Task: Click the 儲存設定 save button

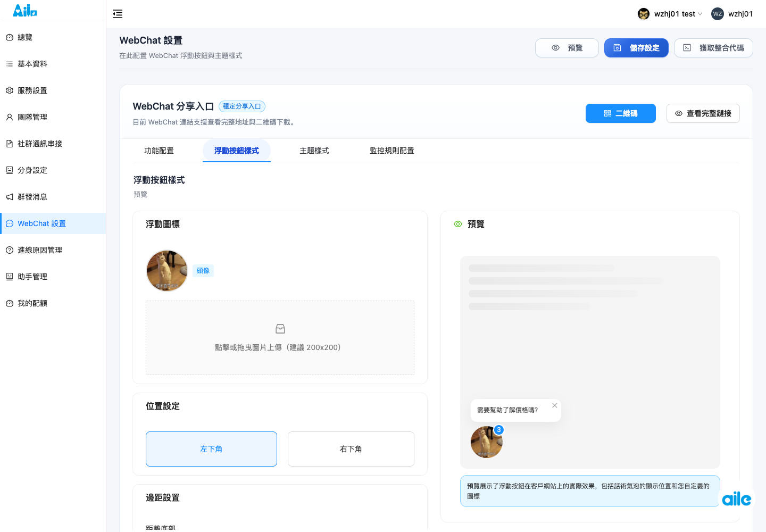Action: [636, 48]
